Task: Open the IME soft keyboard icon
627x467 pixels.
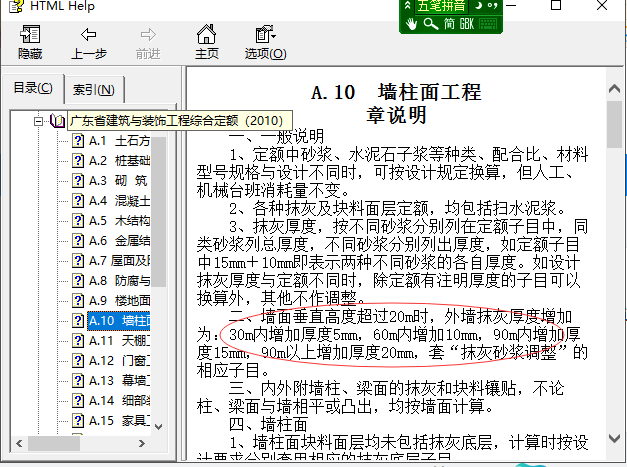Action: point(488,24)
